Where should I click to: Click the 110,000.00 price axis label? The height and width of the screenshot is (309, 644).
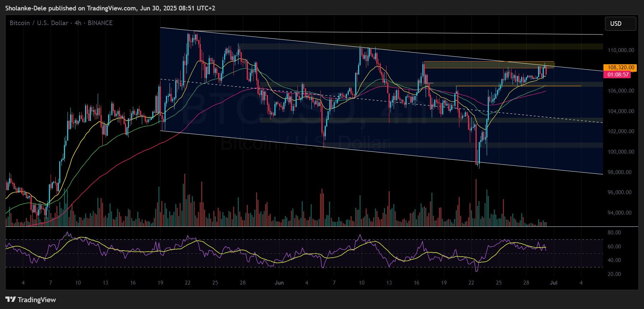621,50
